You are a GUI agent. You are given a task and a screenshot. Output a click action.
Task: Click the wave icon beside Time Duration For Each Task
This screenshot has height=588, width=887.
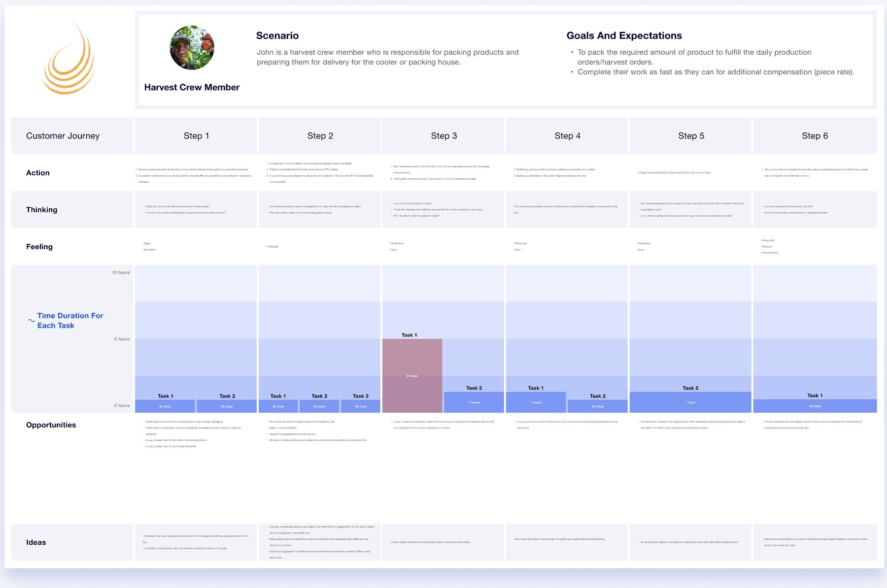32,321
